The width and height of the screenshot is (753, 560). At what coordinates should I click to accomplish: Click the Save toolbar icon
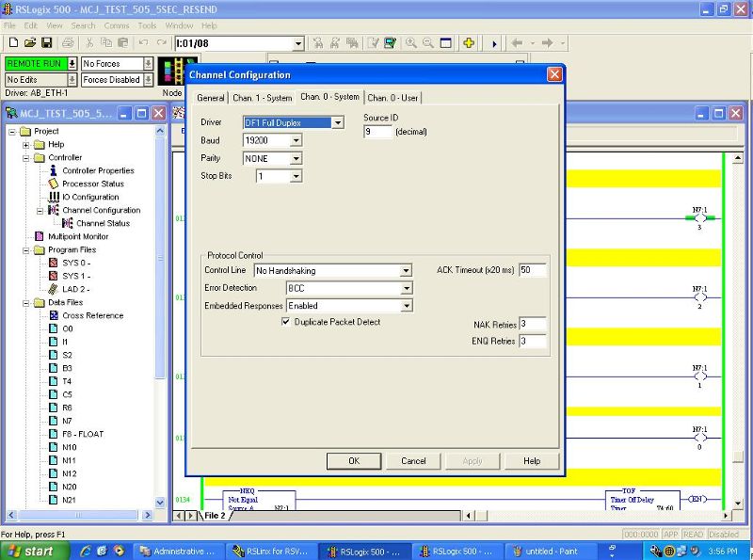click(46, 42)
